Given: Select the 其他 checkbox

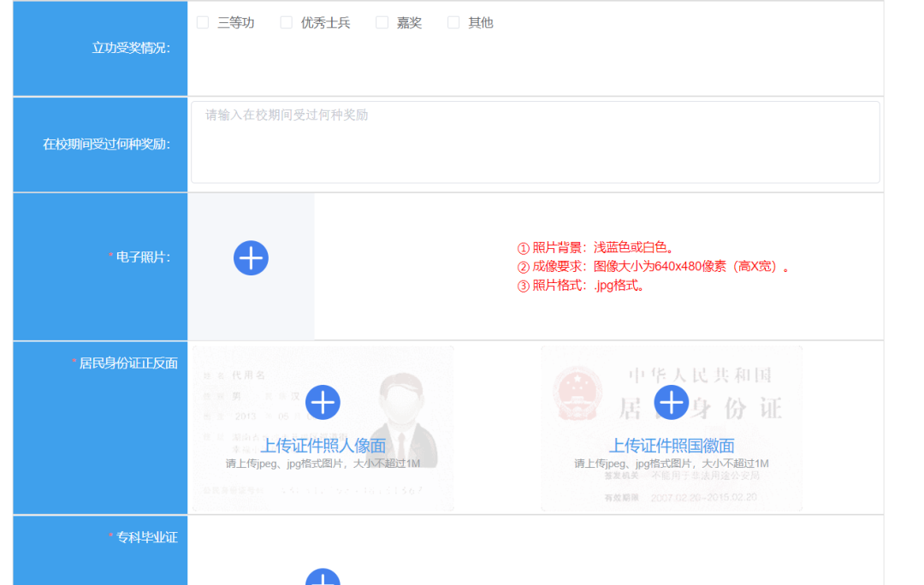Looking at the screenshot, I should [453, 22].
